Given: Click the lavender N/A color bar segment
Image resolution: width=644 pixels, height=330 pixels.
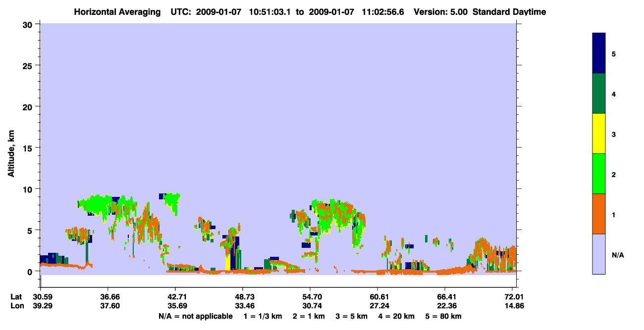Looking at the screenshot, I should click(x=599, y=254).
